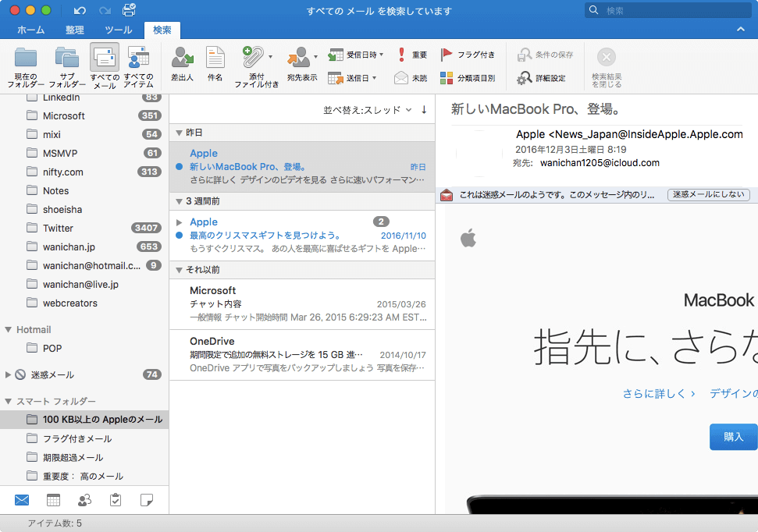Screen dimensions: 758x532
Task: Open 並べ替え:スレッド sort dropdown
Action: (x=368, y=110)
